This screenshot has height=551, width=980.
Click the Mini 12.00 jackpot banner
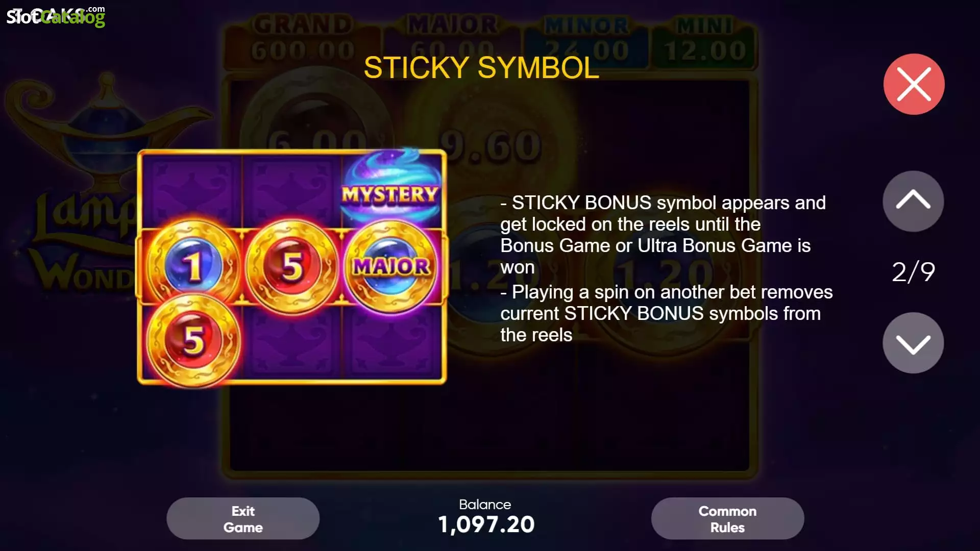click(704, 39)
